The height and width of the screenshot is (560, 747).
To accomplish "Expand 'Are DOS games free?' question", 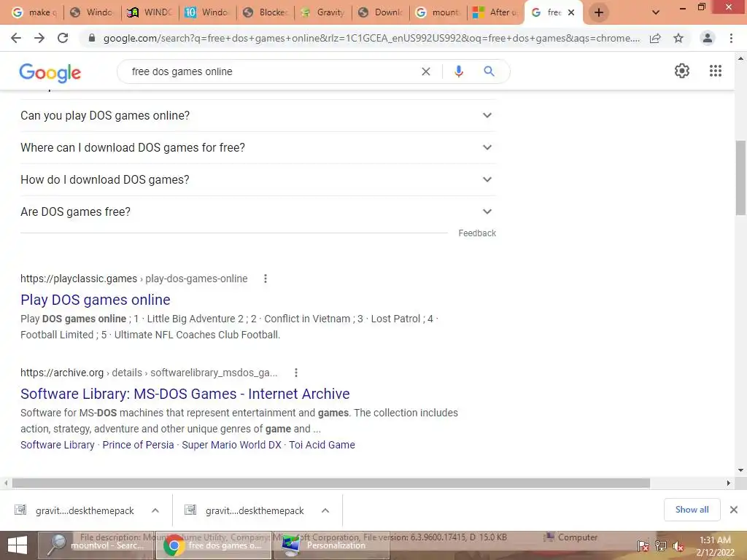I will click(x=258, y=211).
